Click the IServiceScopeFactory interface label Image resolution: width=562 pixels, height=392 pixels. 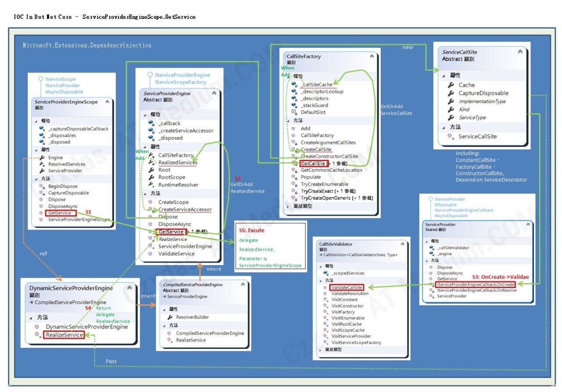click(180, 82)
